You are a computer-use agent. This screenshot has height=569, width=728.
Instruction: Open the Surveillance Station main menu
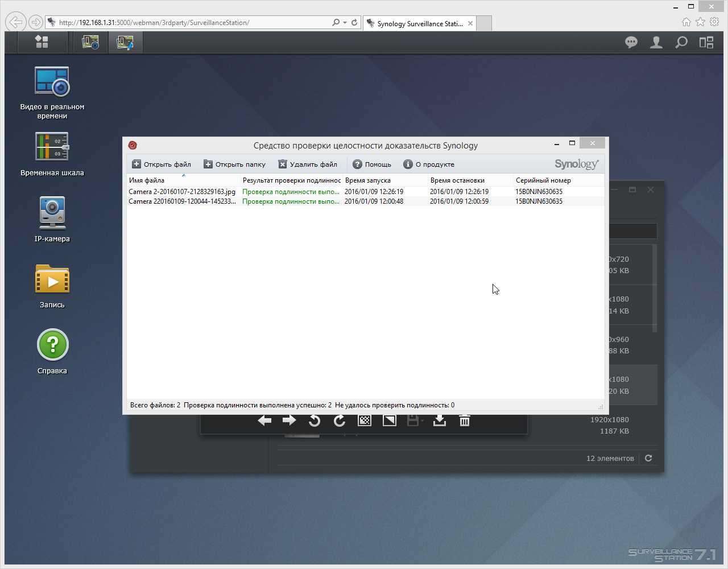pyautogui.click(x=42, y=42)
